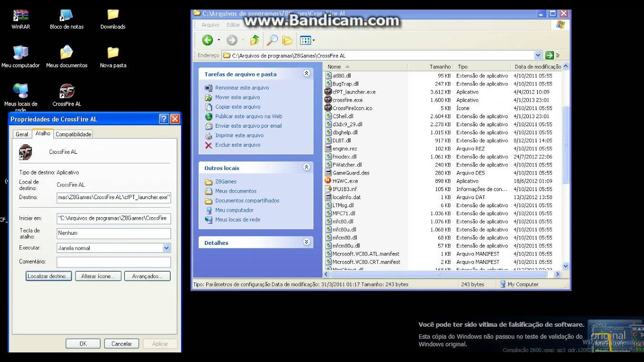The height and width of the screenshot is (362, 644).
Task: Click in the Destino input field
Action: 114,198
